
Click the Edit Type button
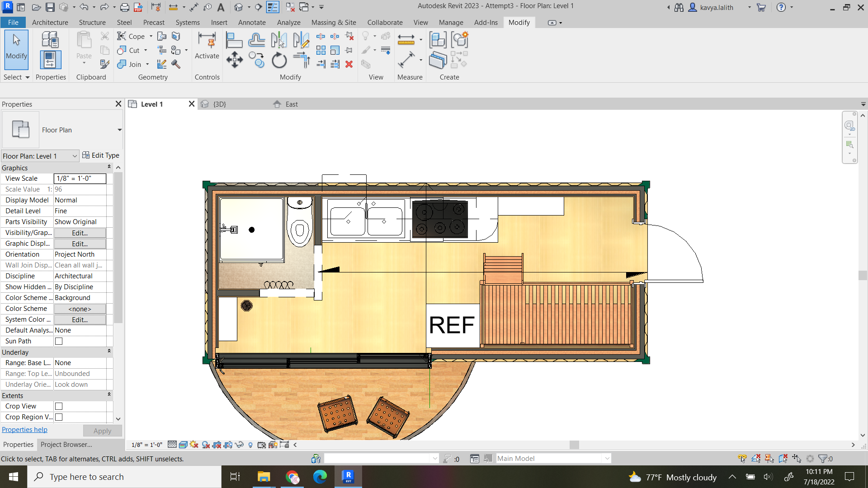[99, 155]
